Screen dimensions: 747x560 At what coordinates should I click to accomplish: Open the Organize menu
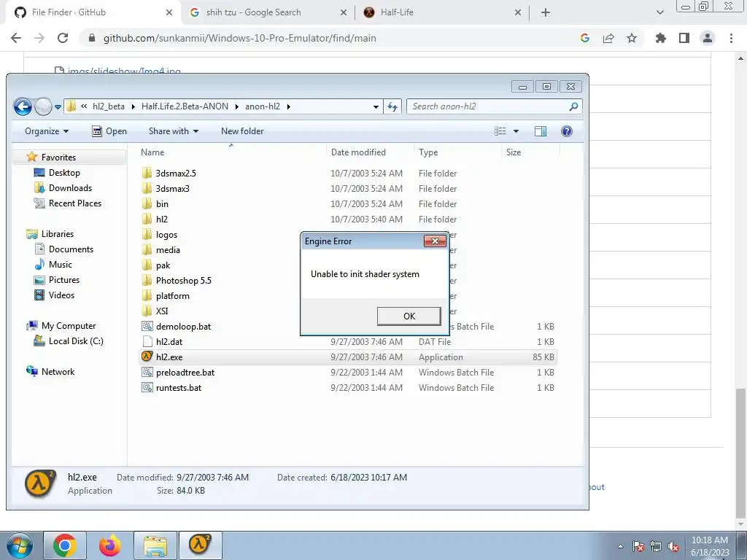click(x=47, y=131)
